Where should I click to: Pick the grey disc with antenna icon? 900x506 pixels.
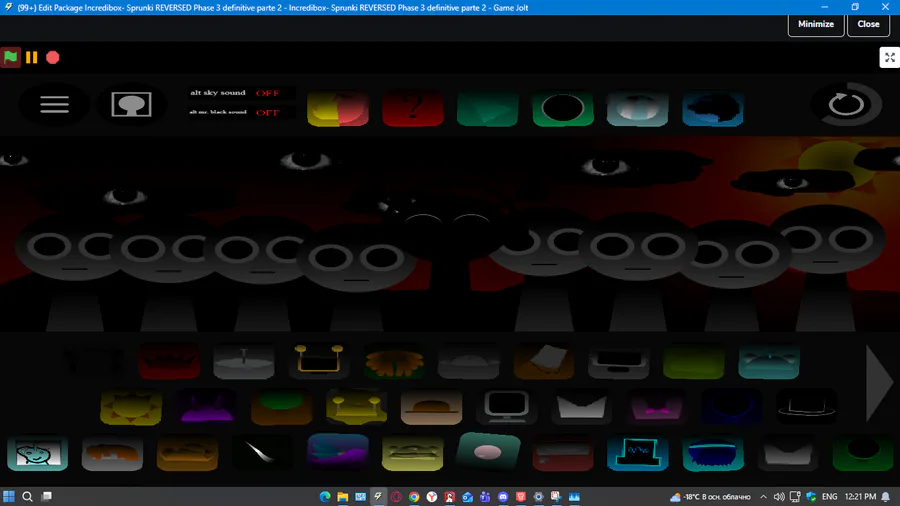tap(244, 361)
